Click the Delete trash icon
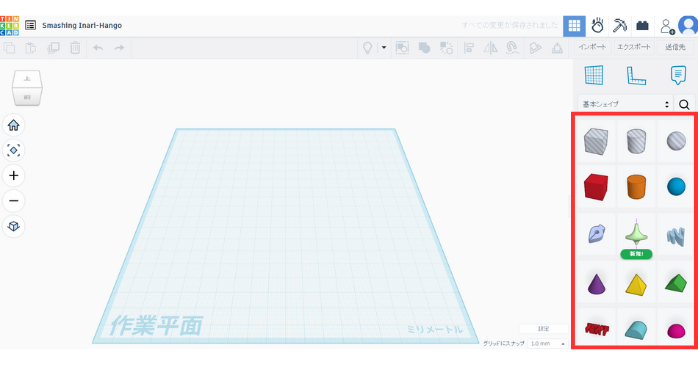Viewport: 698px width, 365px height. point(75,48)
